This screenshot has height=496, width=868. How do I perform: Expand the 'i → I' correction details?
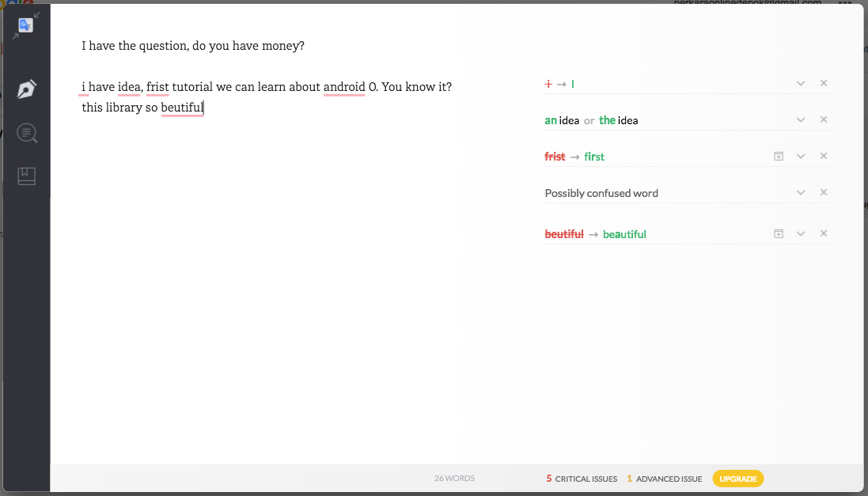pos(801,84)
